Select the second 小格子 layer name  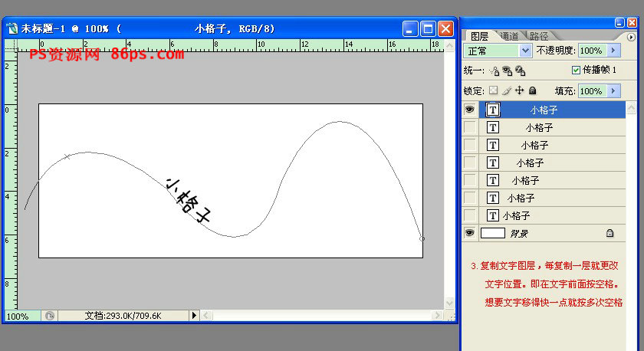[x=539, y=128]
